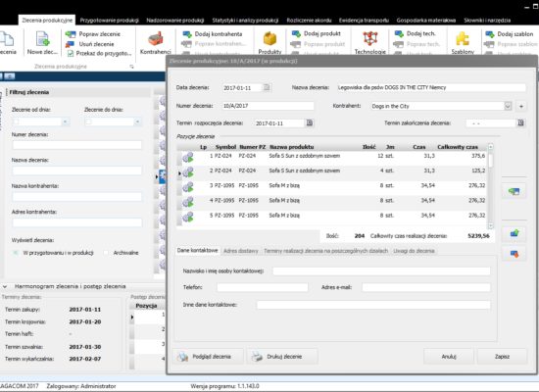
Task: Click the positions table scrollbar down arrow
Action: pos(491,226)
